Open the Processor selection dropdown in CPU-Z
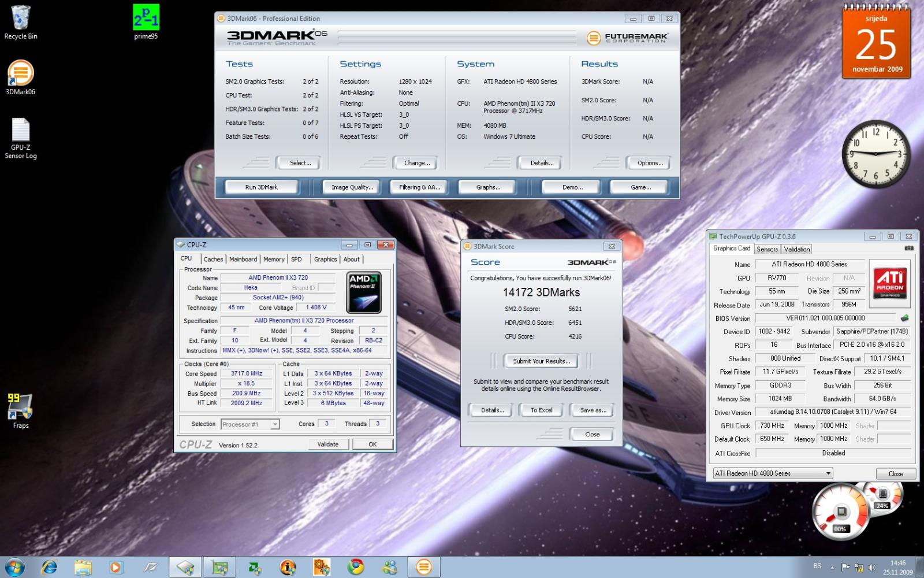 250,424
